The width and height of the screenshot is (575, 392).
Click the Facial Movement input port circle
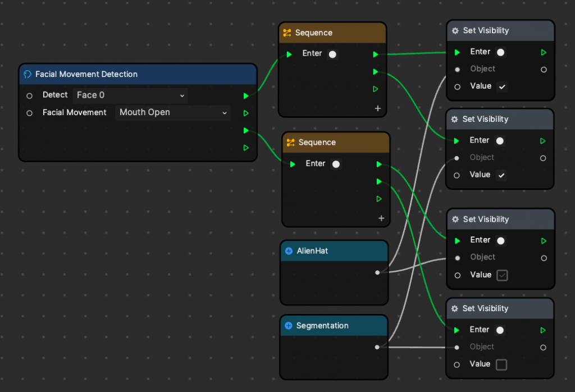pos(29,113)
